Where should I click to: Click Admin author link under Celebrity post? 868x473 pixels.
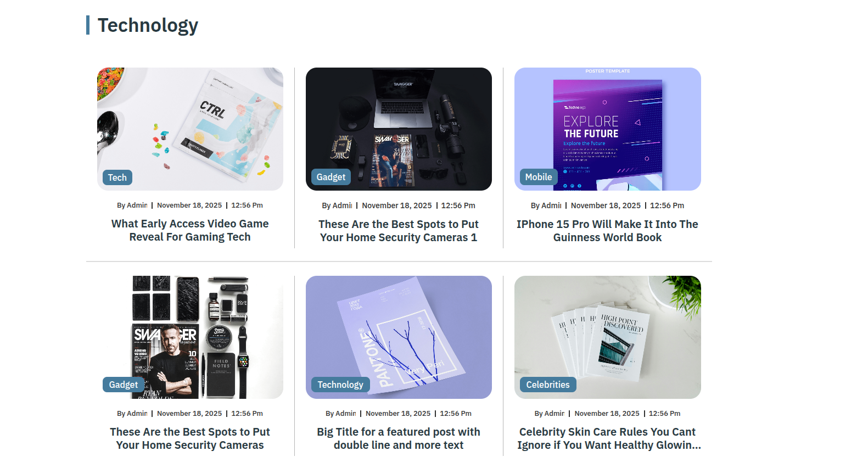tap(555, 414)
